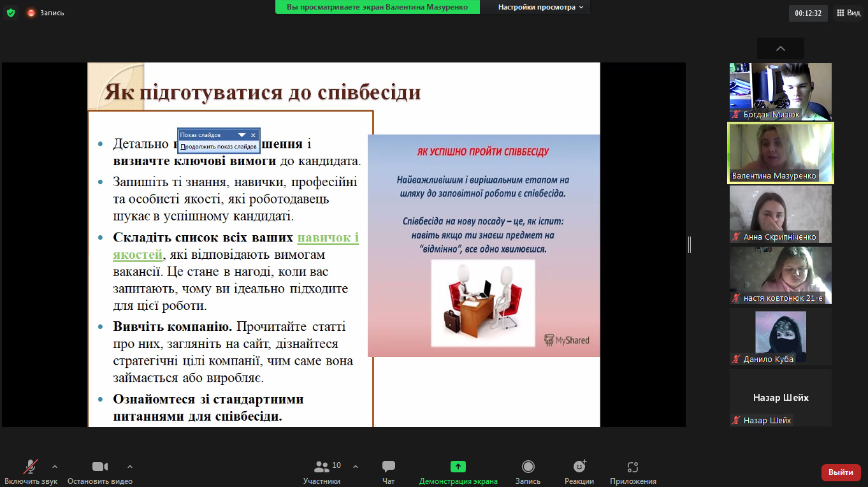This screenshot has height=487, width=868.
Task: Click muted mic icon on Богдан Мизюк
Action: [x=736, y=115]
